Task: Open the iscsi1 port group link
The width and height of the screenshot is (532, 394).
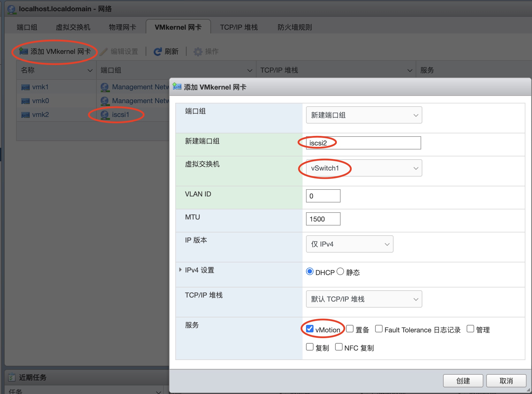Action: (x=121, y=115)
